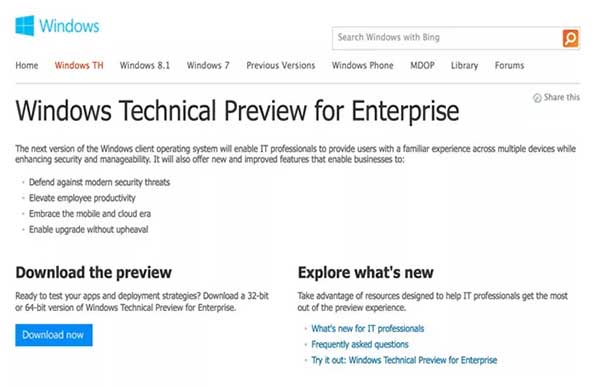
Task: Go to Windows 8.1 section
Action: (x=145, y=65)
